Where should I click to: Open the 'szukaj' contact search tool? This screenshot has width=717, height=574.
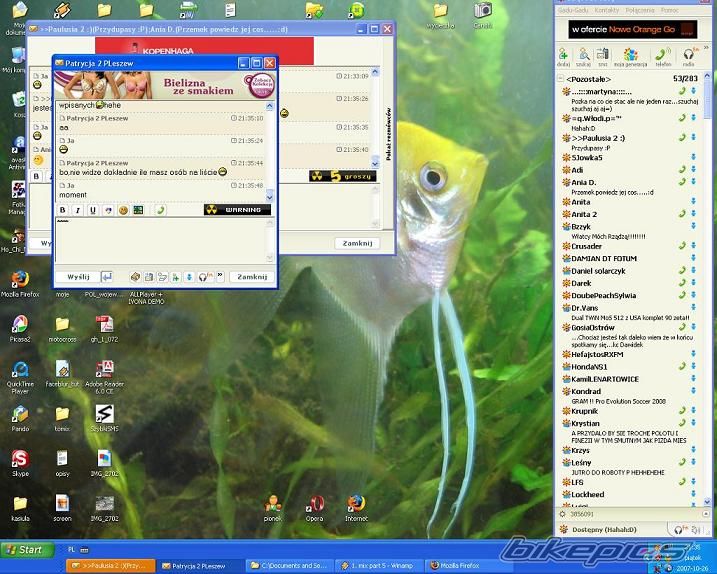582,56
